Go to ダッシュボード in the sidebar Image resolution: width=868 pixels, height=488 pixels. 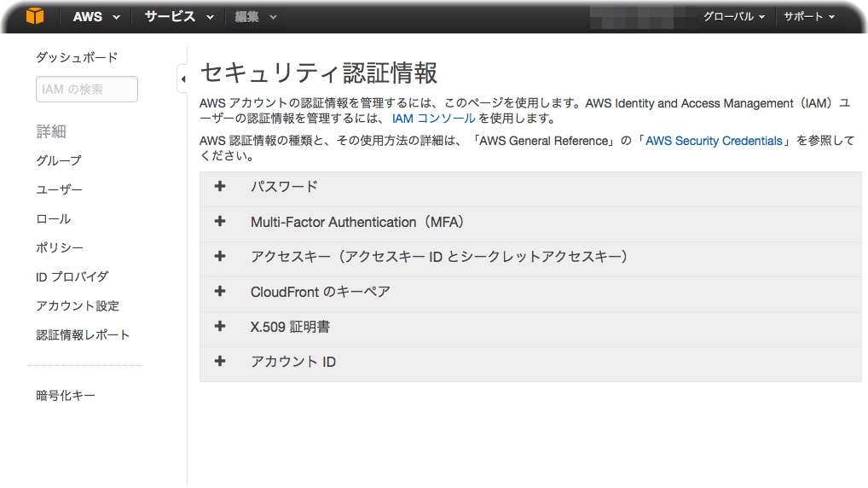[x=77, y=57]
